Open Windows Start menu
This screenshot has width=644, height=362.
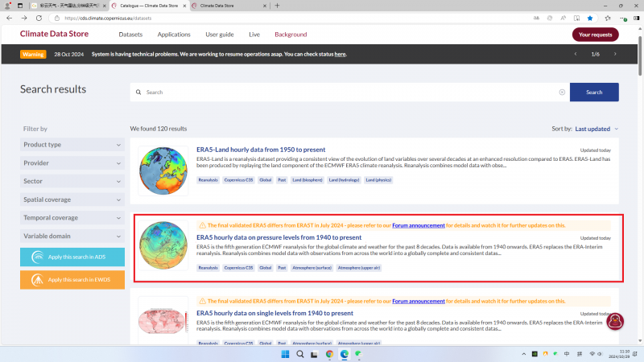click(283, 354)
